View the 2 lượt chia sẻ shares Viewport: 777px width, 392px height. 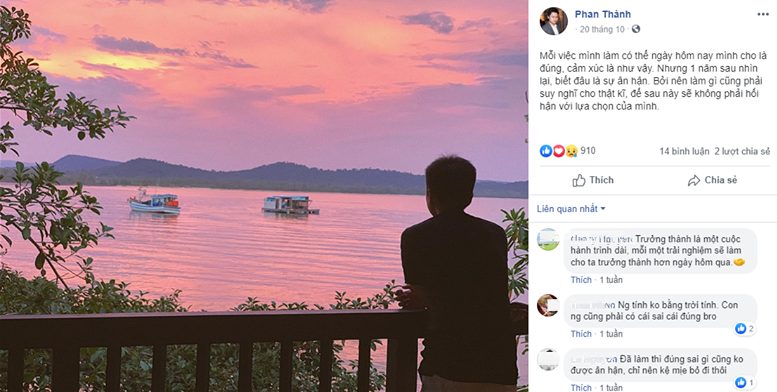pyautogui.click(x=742, y=151)
